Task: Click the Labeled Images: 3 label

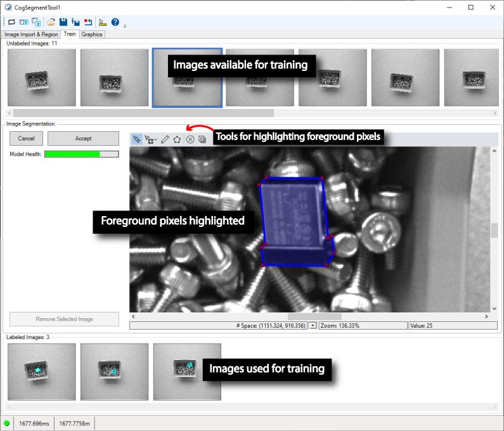Action: (28, 337)
